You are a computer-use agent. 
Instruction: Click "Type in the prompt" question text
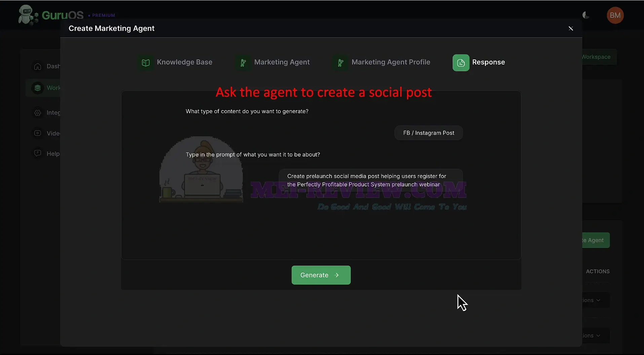pos(253,154)
